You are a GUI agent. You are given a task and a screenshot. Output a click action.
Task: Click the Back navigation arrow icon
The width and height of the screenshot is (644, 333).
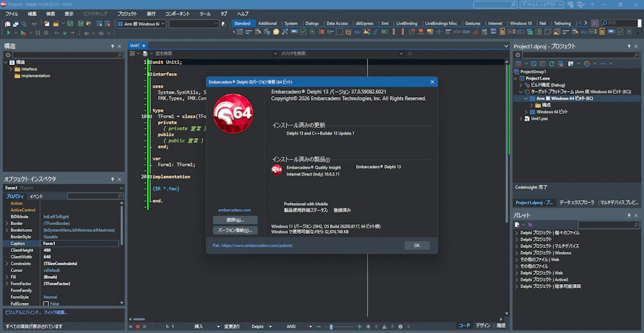[x=87, y=33]
